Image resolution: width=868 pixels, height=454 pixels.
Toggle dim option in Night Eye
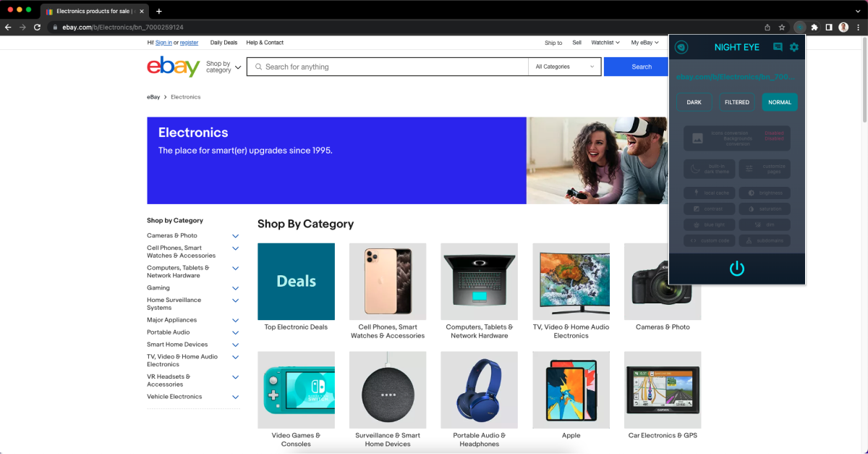pyautogui.click(x=765, y=224)
